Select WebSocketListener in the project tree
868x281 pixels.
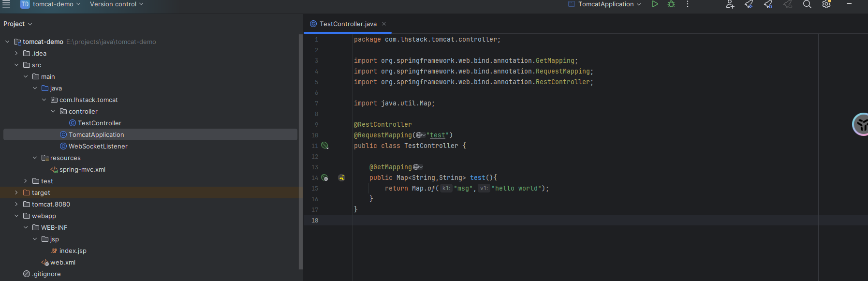coord(98,146)
